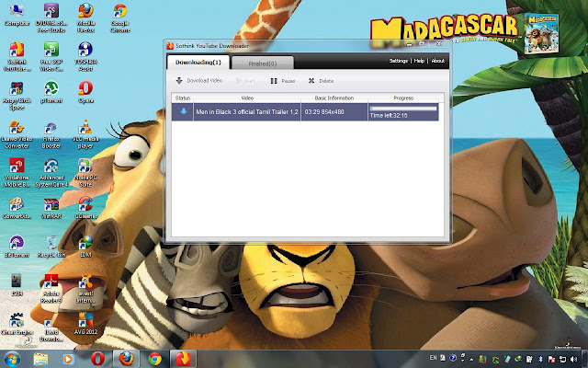Screen dimensions: 588x368
Task: Click the download progress bar
Action: [x=403, y=109]
